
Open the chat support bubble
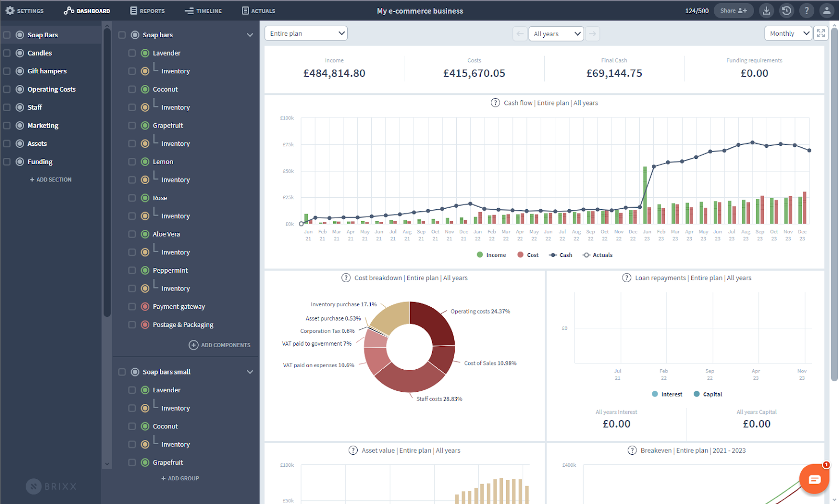click(814, 479)
